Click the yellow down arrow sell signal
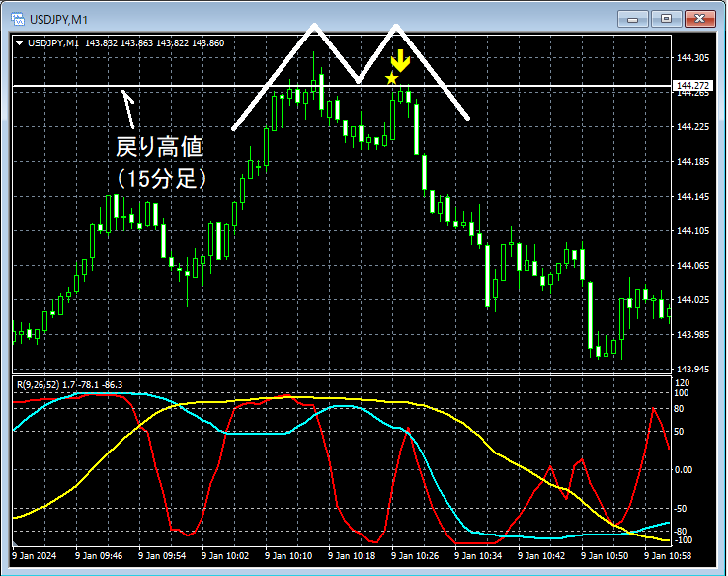The image size is (728, 576). point(400,61)
